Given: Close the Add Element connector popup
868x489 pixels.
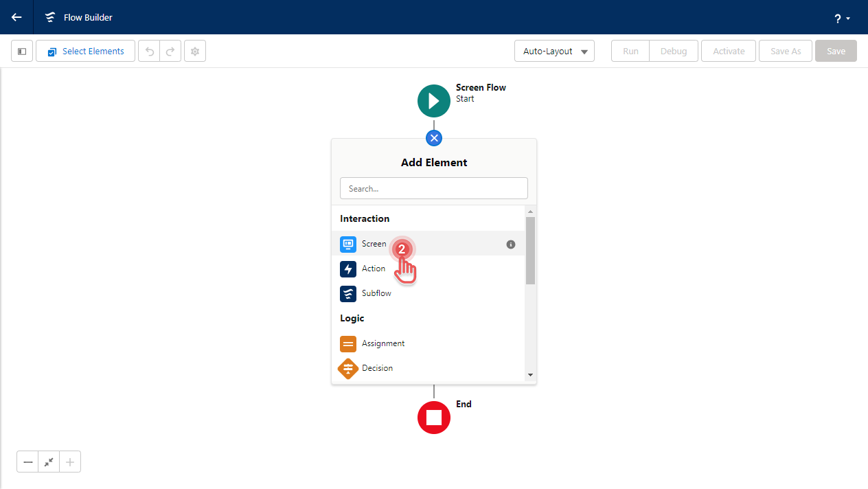Looking at the screenshot, I should coord(434,138).
